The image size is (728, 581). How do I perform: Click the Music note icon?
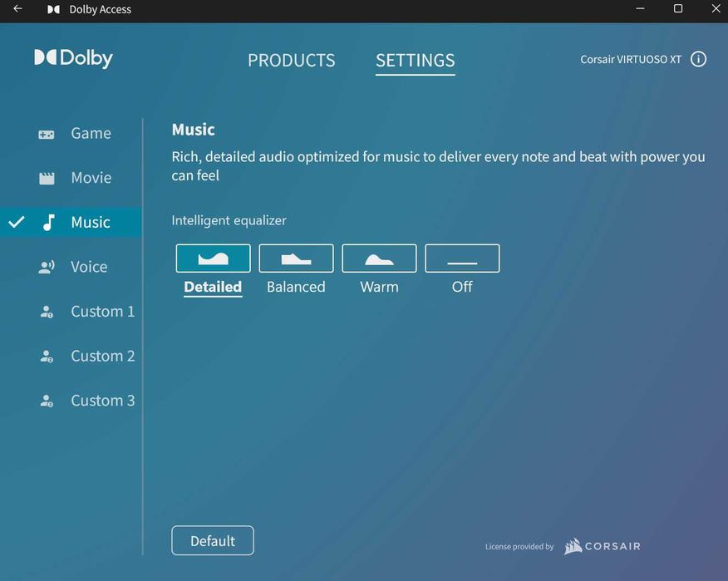(x=49, y=222)
